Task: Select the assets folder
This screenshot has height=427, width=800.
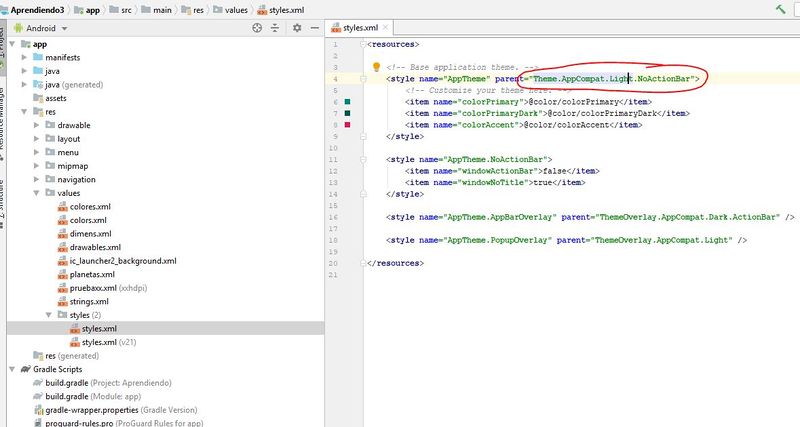Action: 49,98
